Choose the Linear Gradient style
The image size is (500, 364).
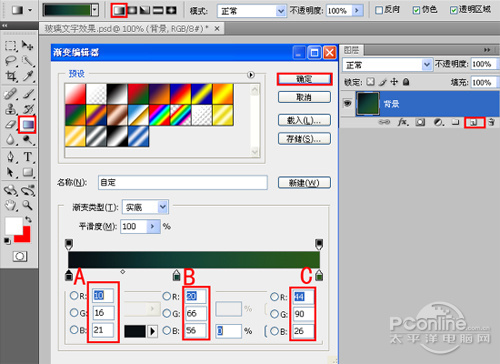(x=119, y=11)
